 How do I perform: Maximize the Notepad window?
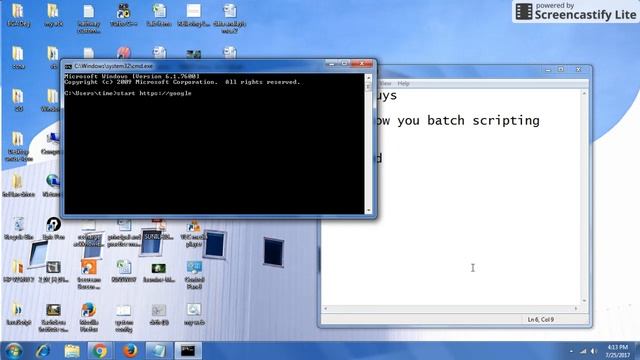[561, 70]
